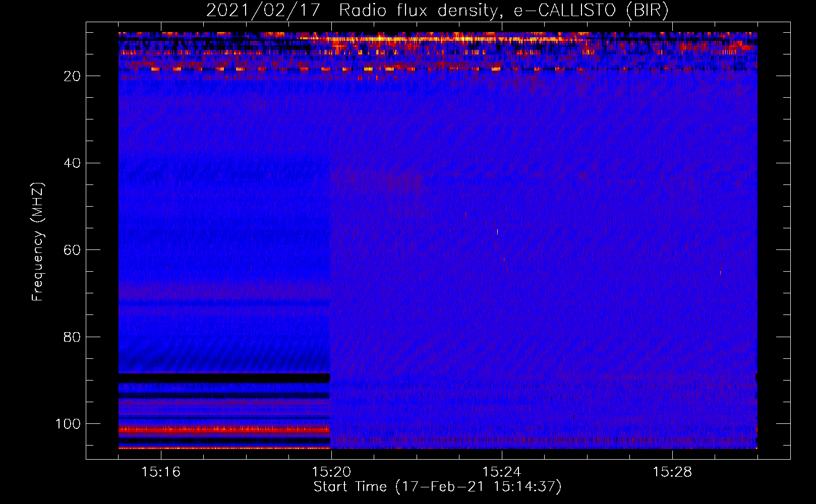Click the 20 frequency tick label

tap(72, 76)
